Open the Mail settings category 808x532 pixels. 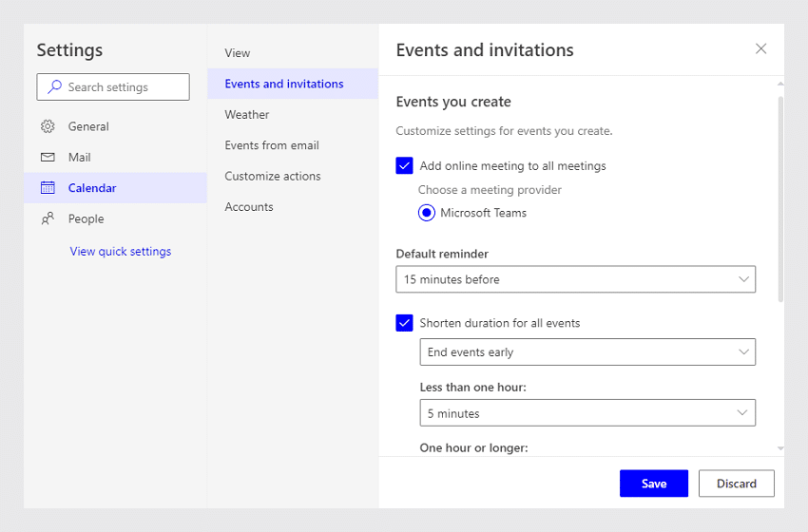(x=115, y=157)
